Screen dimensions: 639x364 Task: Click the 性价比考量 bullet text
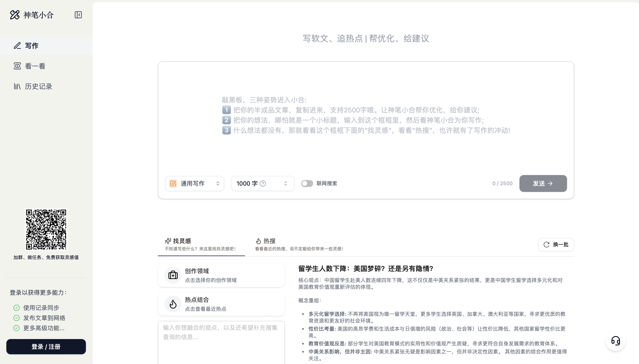(437, 332)
